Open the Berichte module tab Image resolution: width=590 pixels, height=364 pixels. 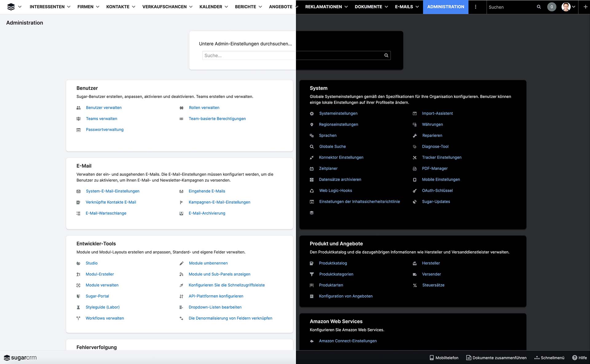(245, 7)
